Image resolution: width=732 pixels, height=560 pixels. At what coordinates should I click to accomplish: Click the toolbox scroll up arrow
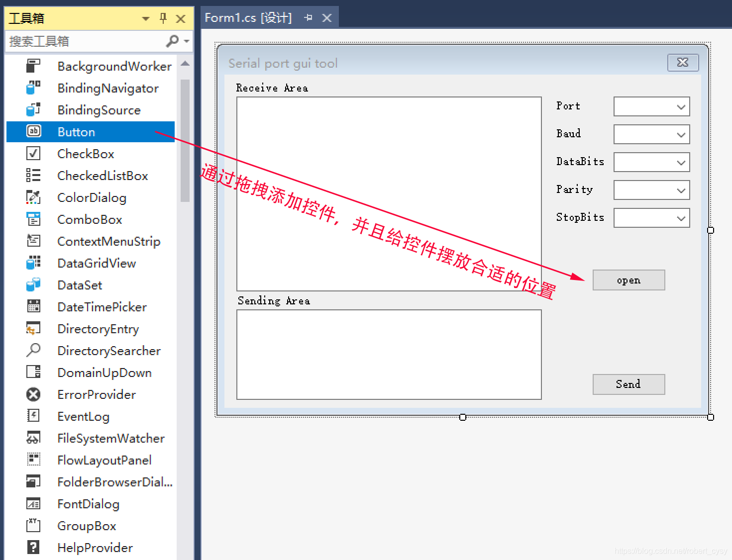(185, 64)
